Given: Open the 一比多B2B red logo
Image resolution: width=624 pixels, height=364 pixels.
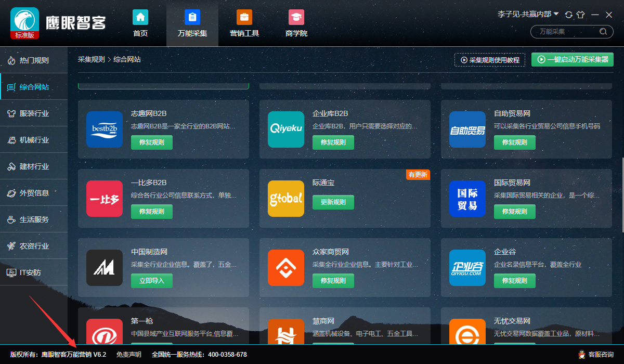Looking at the screenshot, I should pyautogui.click(x=105, y=199).
